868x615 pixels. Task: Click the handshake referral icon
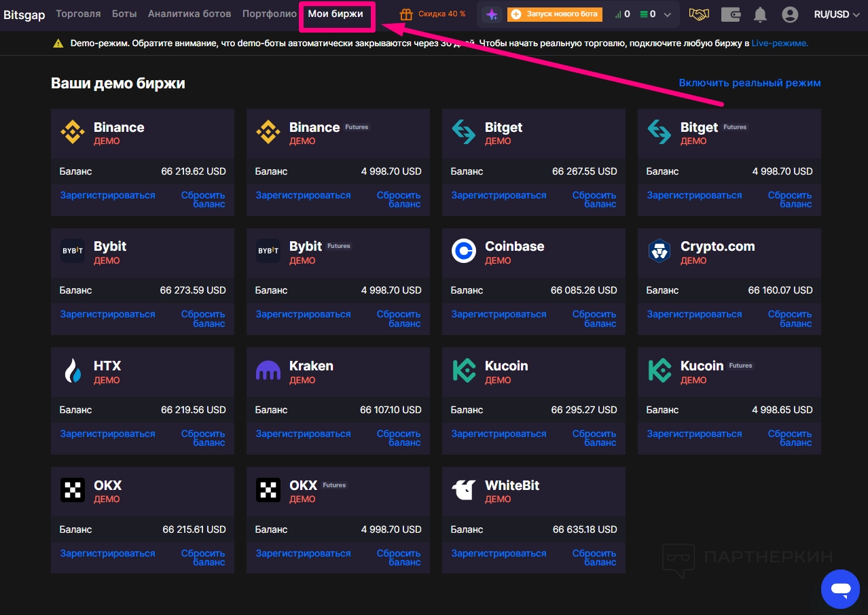pyautogui.click(x=699, y=14)
